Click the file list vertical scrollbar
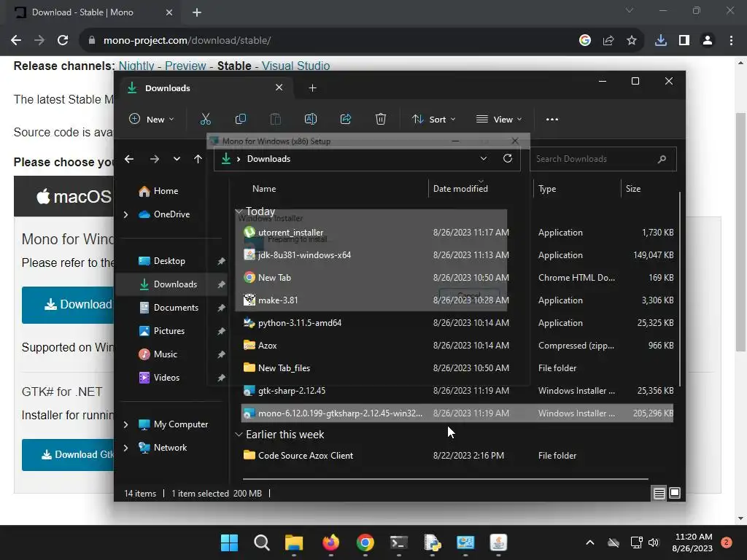 click(679, 289)
